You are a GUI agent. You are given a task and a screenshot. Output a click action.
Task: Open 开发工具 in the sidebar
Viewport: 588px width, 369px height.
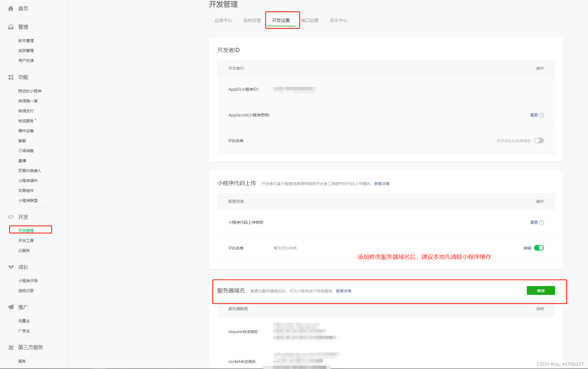click(26, 241)
